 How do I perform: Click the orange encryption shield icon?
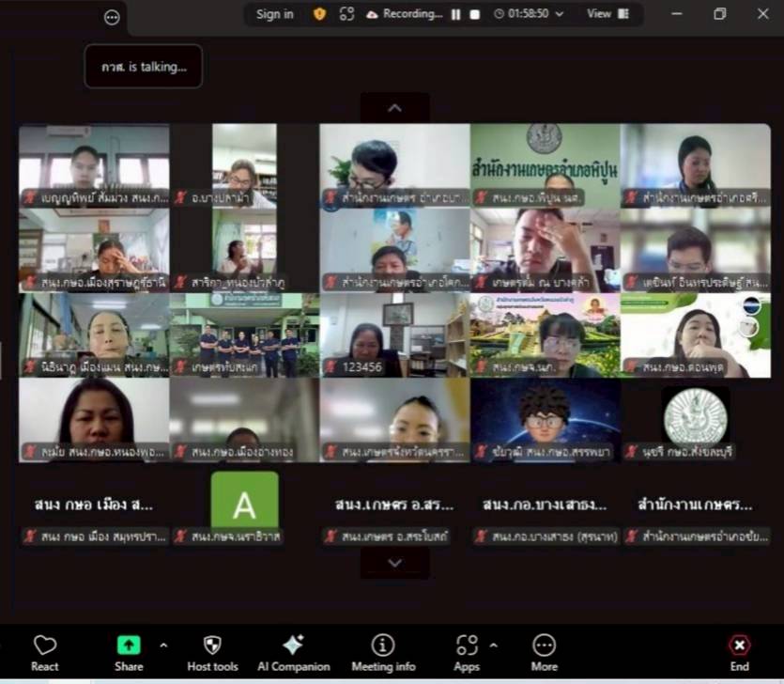pos(319,14)
